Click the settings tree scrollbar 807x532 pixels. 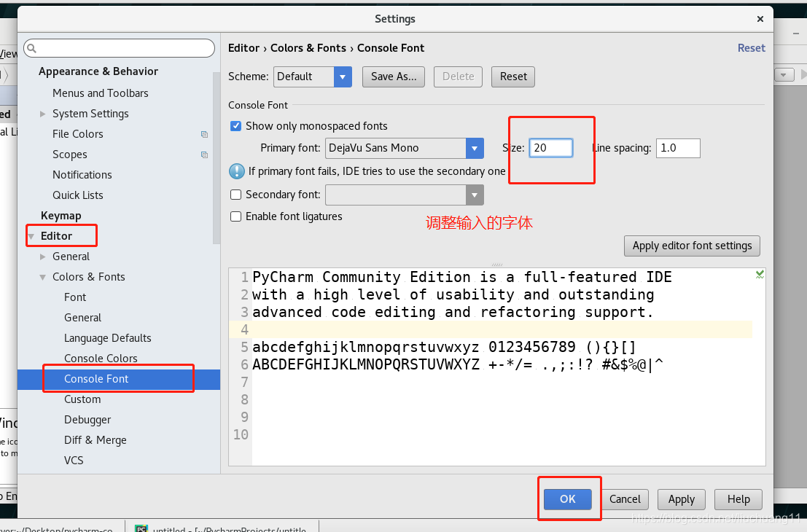[x=217, y=158]
